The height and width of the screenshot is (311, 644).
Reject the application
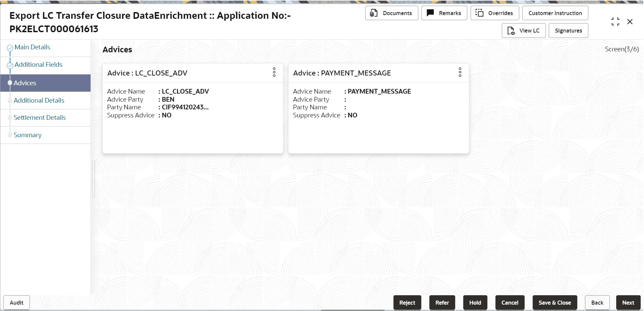click(x=407, y=303)
